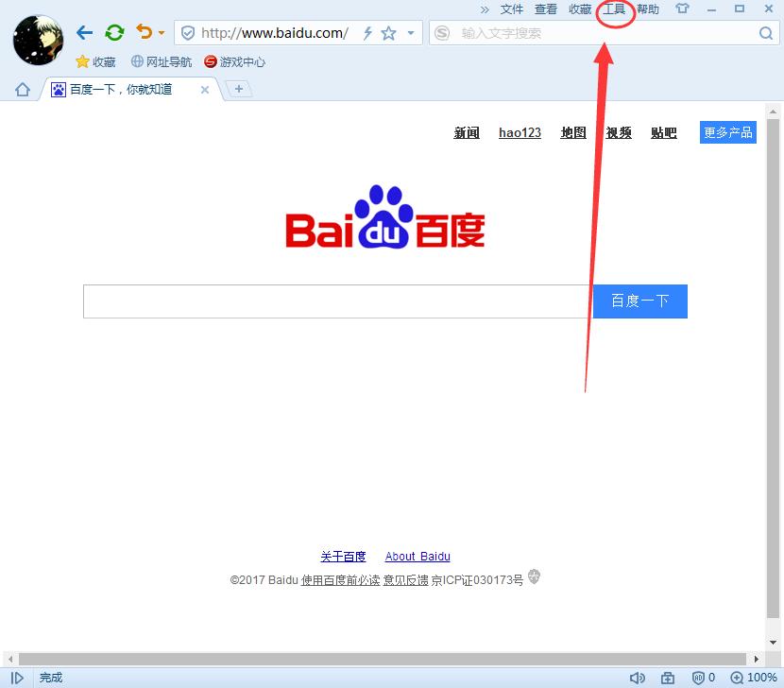This screenshot has height=688, width=784.
Task: Open 意见反馈 link
Action: click(x=405, y=580)
